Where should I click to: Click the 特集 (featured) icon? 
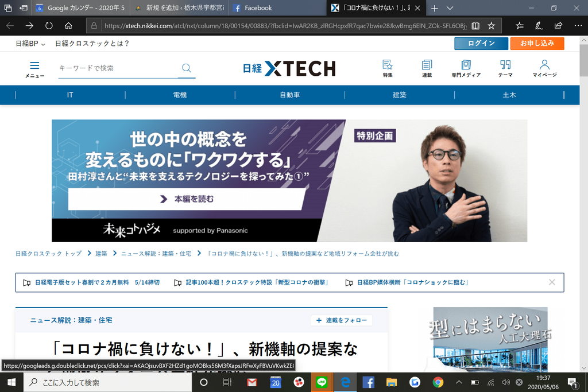click(388, 68)
